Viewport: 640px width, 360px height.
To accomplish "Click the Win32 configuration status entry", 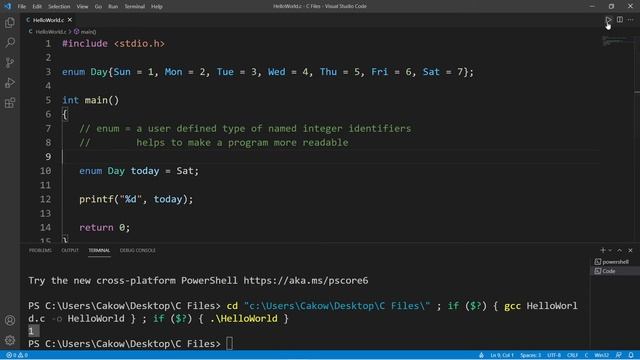I will (602, 355).
